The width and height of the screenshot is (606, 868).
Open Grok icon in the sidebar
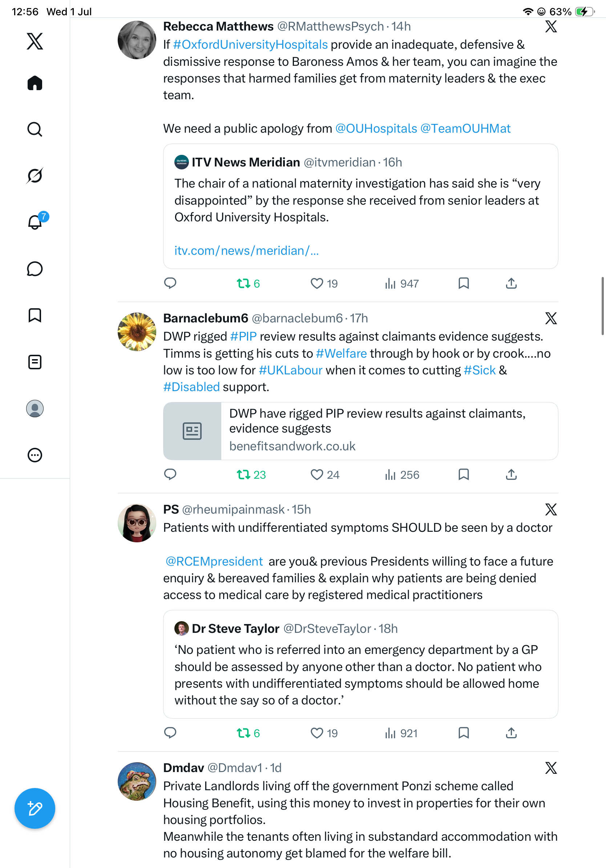click(x=35, y=176)
